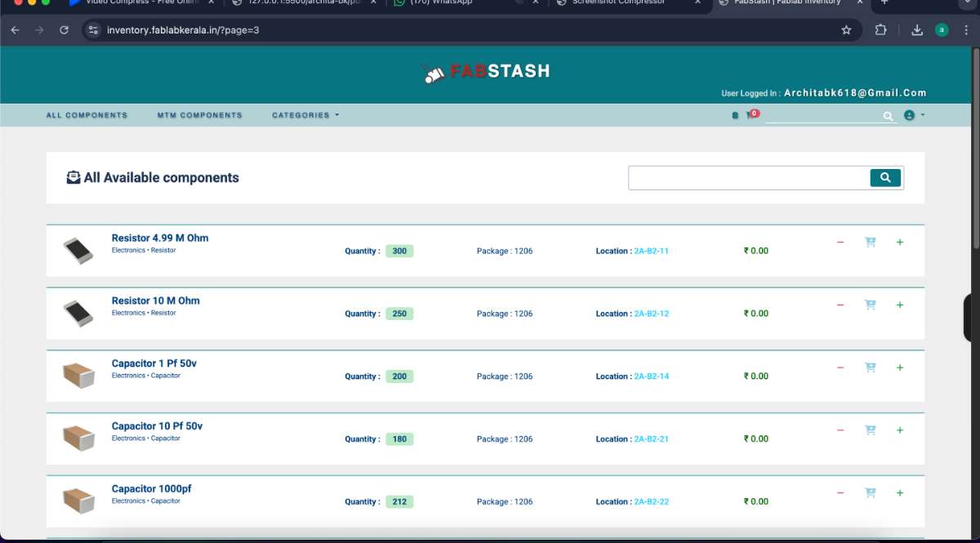
Task: Click location link 2A-B2-12
Action: (651, 314)
